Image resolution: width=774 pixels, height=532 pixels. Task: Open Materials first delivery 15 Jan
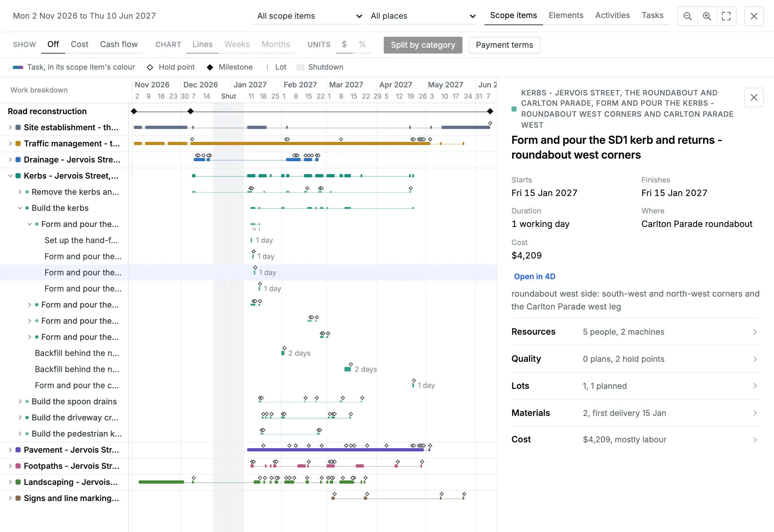pos(635,413)
